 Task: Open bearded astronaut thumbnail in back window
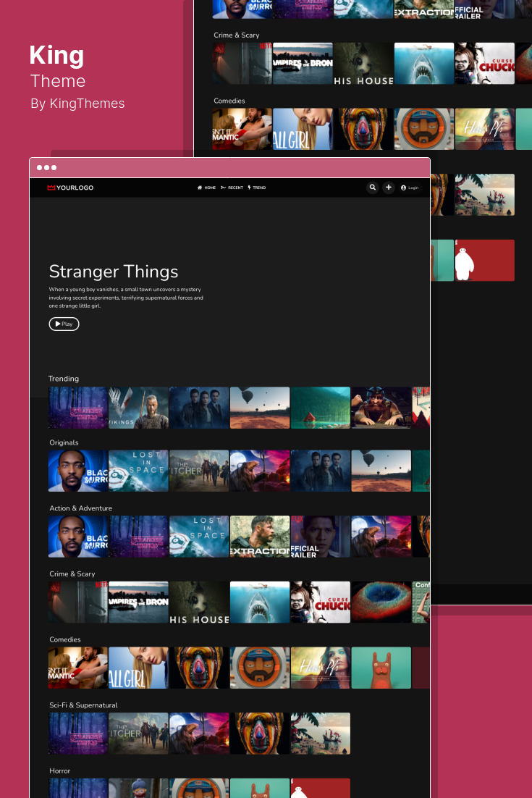pyautogui.click(x=424, y=130)
